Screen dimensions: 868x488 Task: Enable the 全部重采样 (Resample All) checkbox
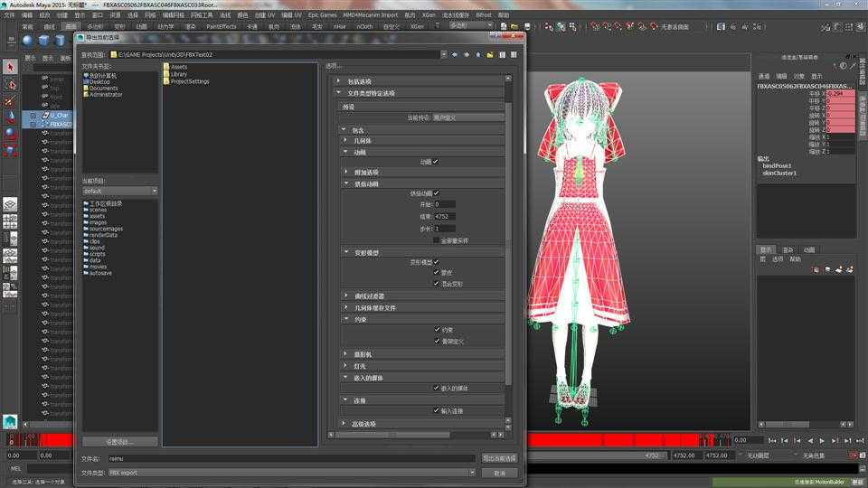tap(436, 240)
